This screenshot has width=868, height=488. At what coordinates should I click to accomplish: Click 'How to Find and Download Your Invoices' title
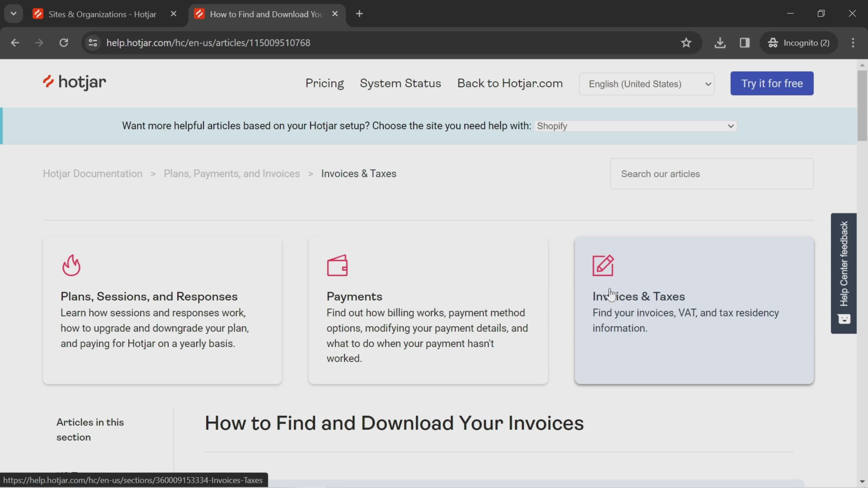[394, 423]
